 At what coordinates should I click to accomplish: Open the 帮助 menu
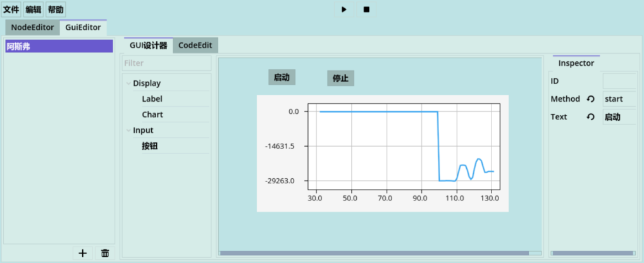pyautogui.click(x=56, y=9)
